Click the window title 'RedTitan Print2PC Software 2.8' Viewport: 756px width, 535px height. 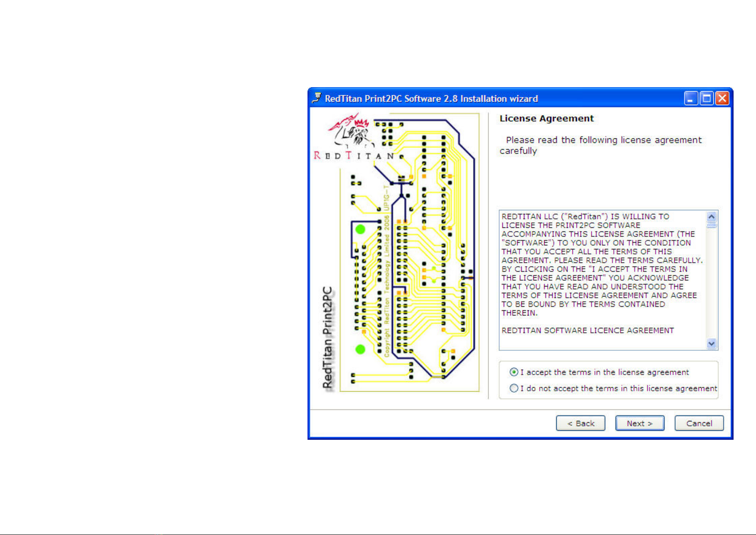tap(431, 98)
